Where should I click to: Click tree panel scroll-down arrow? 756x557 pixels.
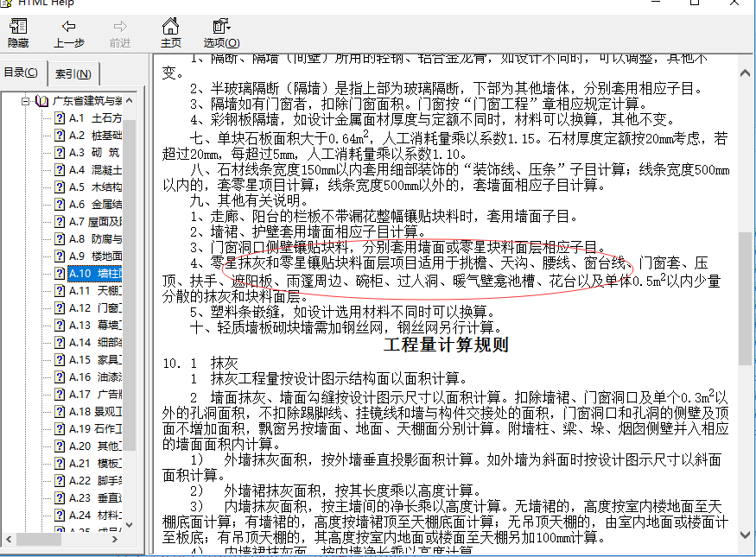point(130,525)
